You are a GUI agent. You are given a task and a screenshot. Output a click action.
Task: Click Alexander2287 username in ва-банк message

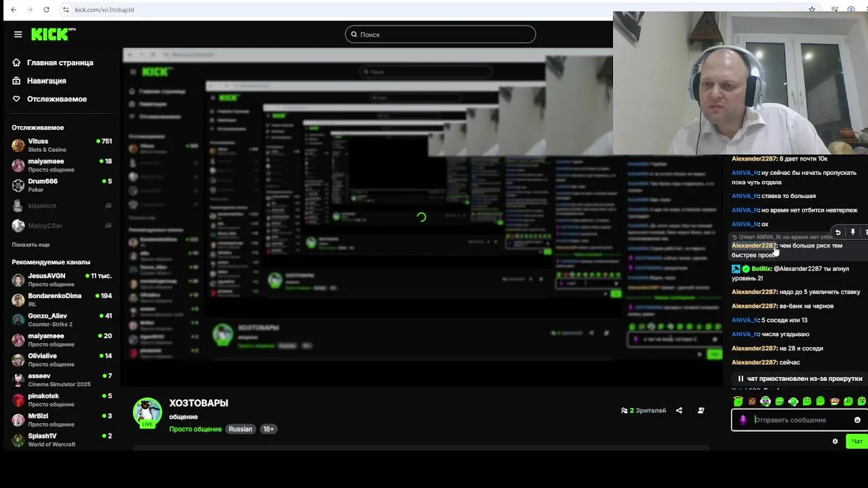[x=754, y=306]
